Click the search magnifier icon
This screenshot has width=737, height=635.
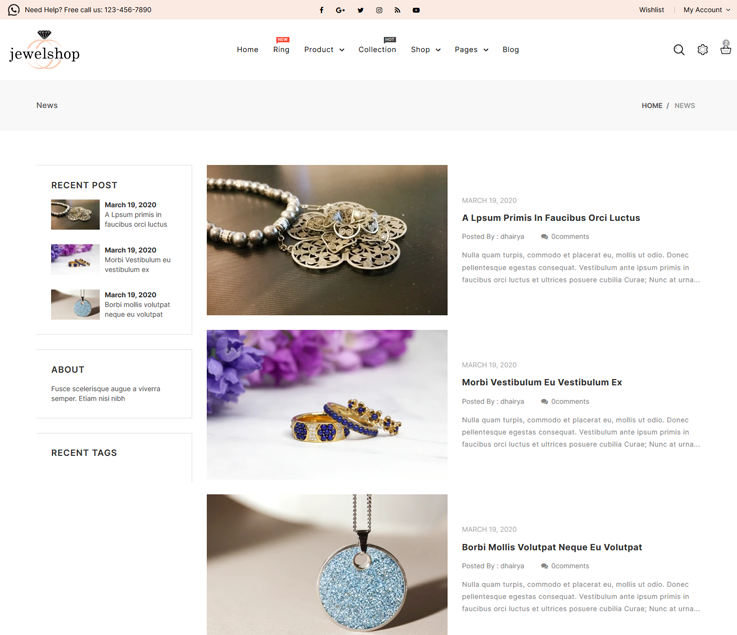point(679,50)
